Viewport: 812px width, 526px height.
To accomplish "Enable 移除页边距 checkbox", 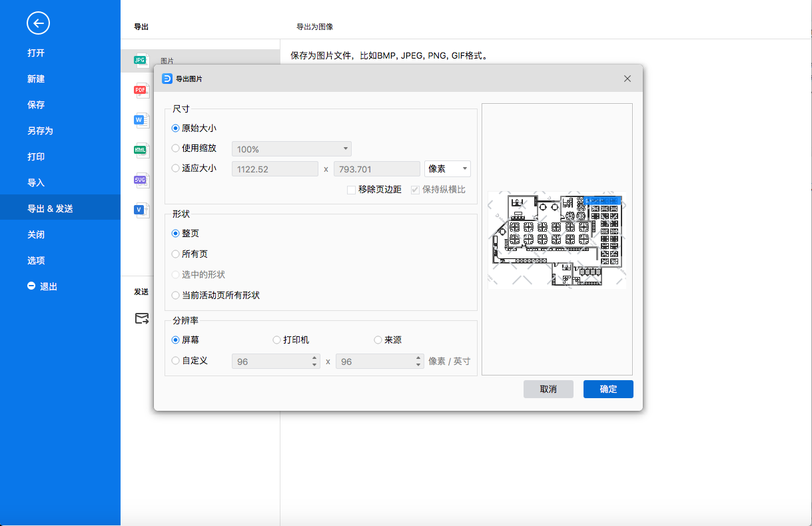I will (x=351, y=190).
